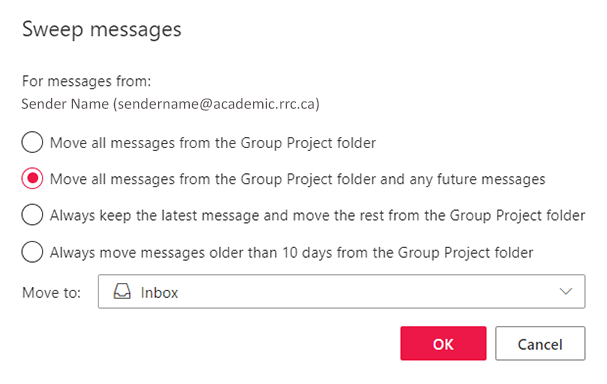
Task: Click the 'Sweep messages' dialog title
Action: click(101, 30)
